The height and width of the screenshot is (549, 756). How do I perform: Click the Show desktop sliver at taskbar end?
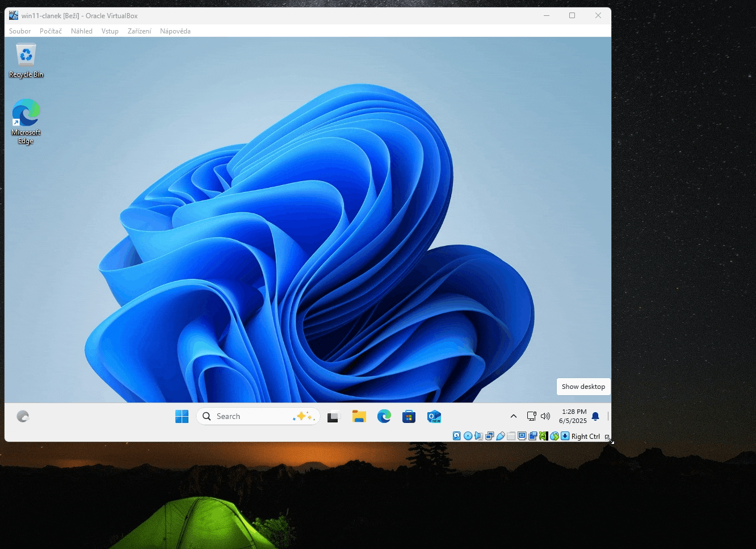(608, 416)
